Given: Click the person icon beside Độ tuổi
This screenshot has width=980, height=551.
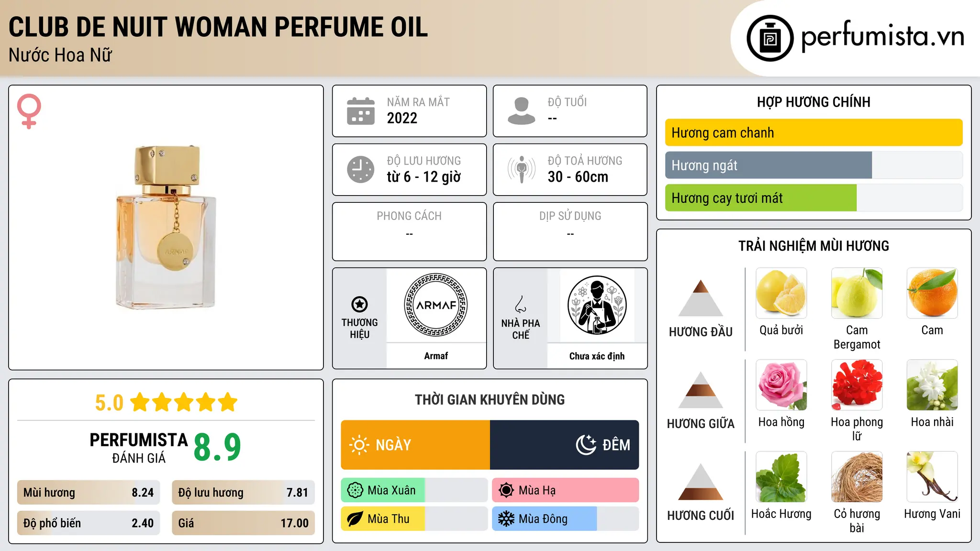Looking at the screenshot, I should click(522, 111).
